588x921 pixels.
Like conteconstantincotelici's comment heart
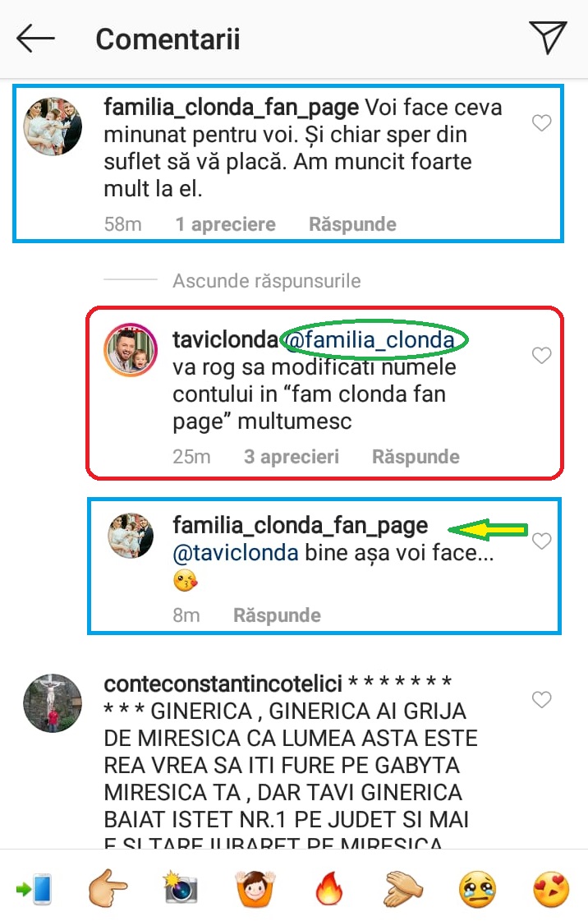[x=541, y=699]
